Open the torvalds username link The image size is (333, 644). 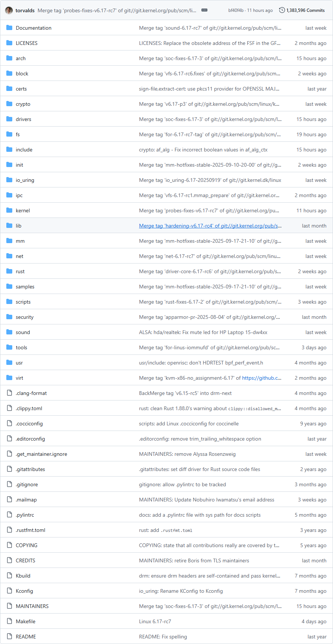[x=25, y=10]
